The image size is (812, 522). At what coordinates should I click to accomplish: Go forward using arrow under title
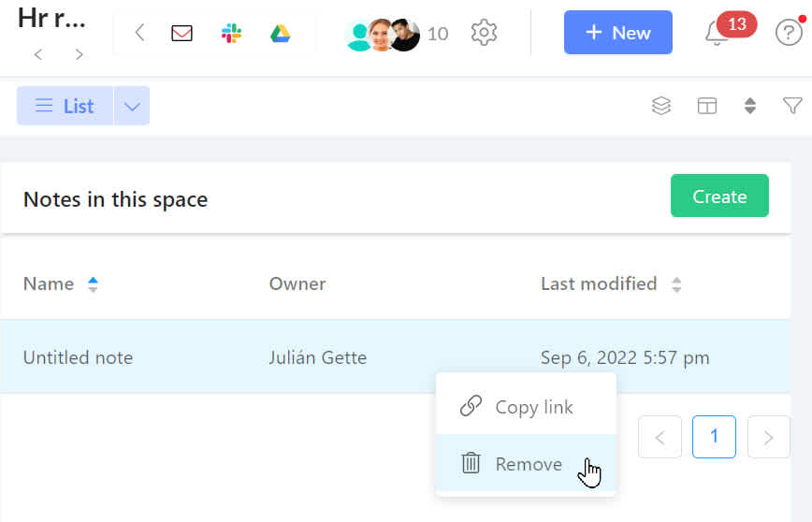(79, 54)
